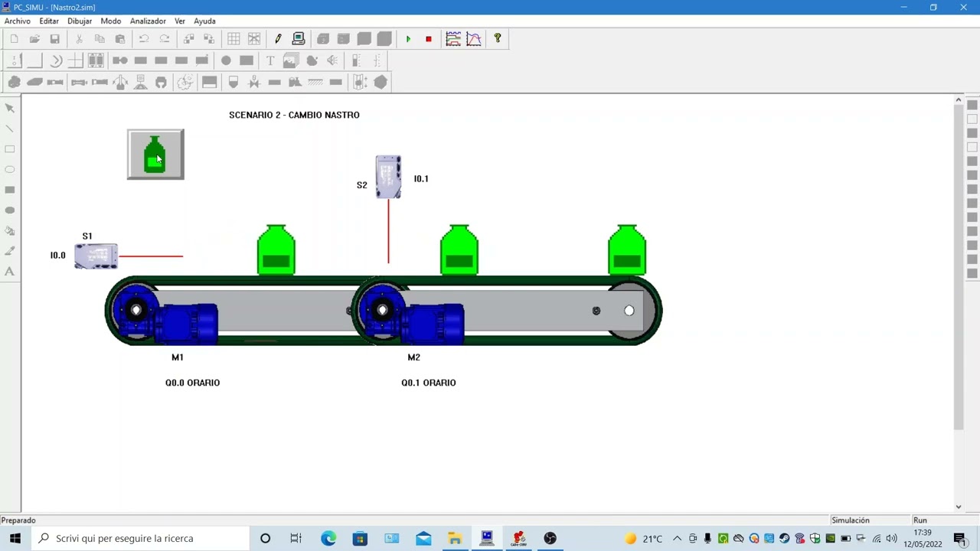Viewport: 980px width, 551px height.
Task: Click the M2 blue motor
Action: 434,323
